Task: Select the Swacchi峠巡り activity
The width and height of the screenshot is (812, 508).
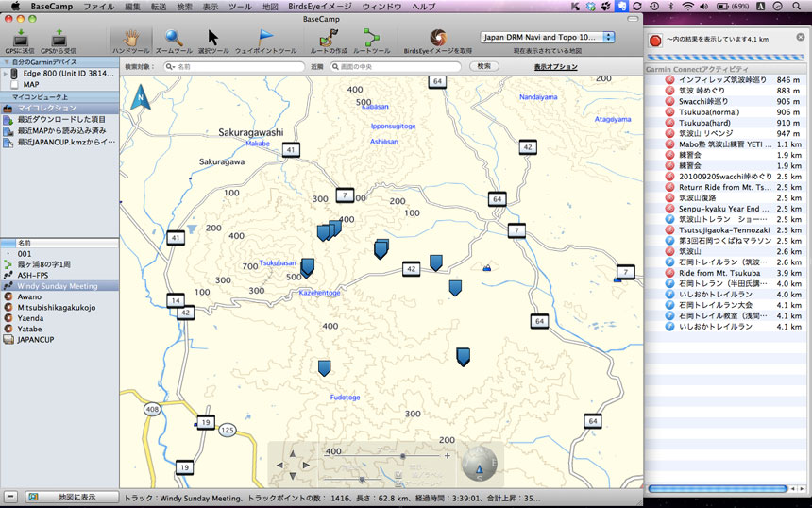Action: pyautogui.click(x=727, y=101)
